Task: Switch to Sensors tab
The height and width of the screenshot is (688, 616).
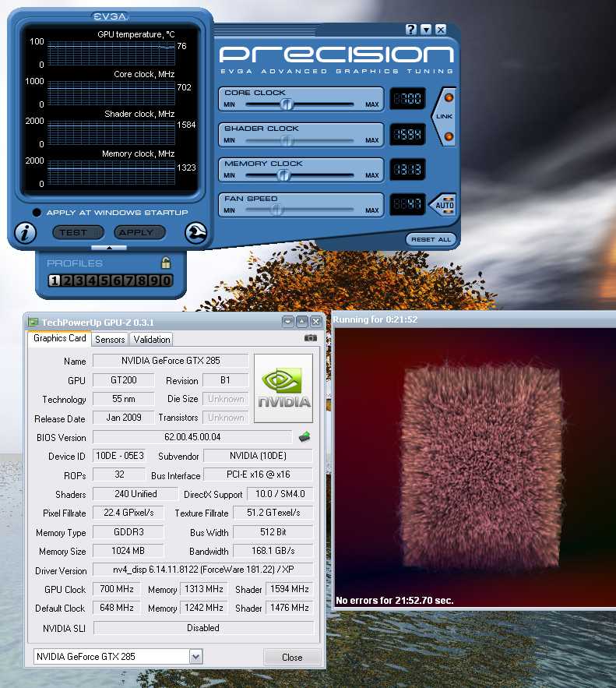Action: [110, 339]
